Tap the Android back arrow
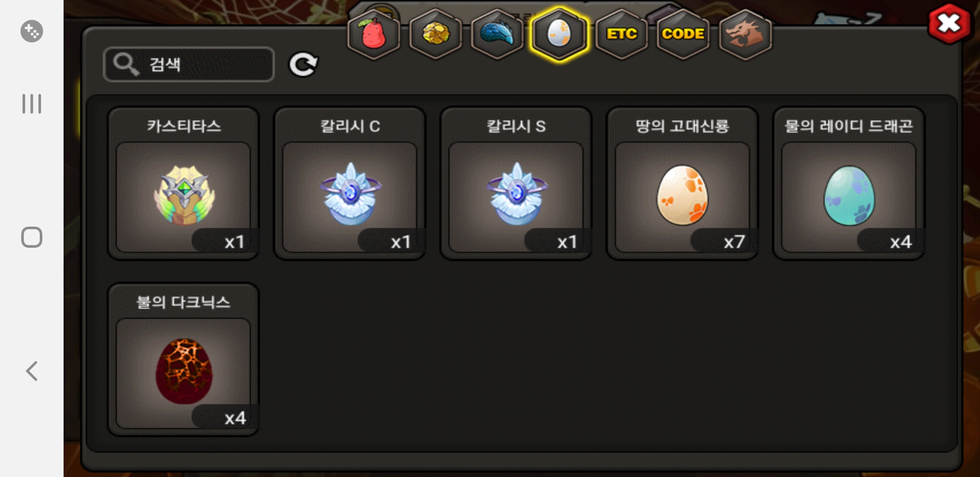980x477 pixels. click(x=32, y=371)
